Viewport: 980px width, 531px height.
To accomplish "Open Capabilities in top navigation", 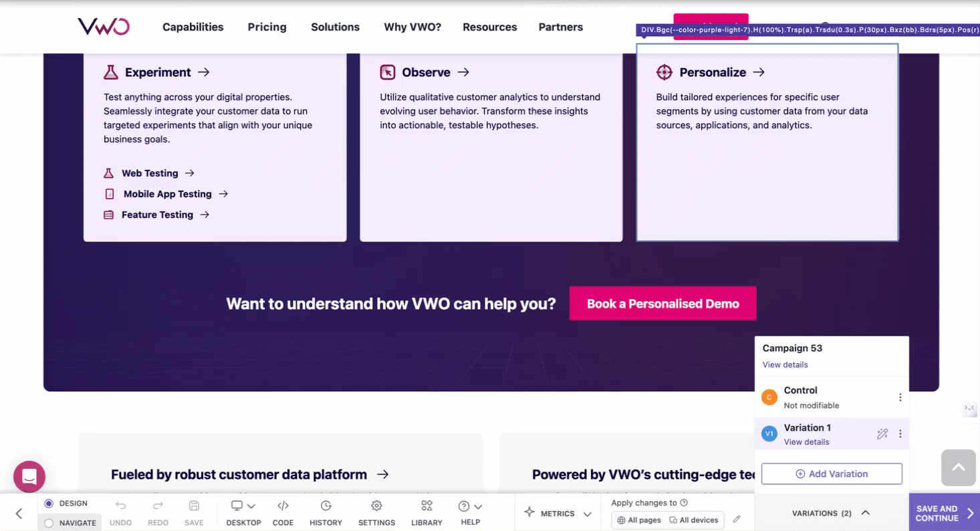I will point(193,27).
